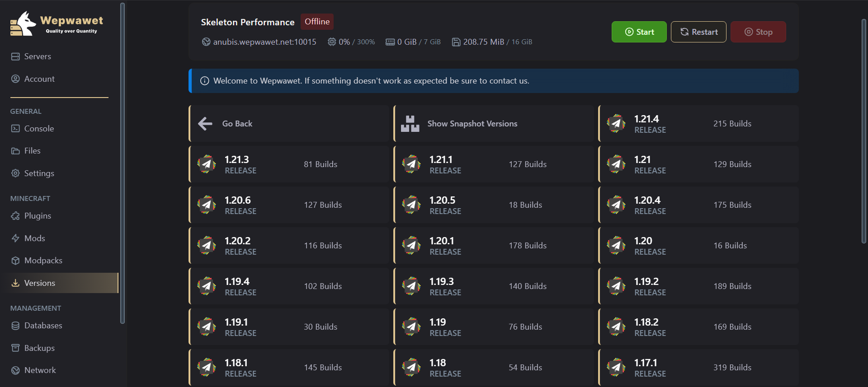Image resolution: width=868 pixels, height=387 pixels.
Task: Click '127 Builds' on 1.21.1 card
Action: [x=528, y=164]
